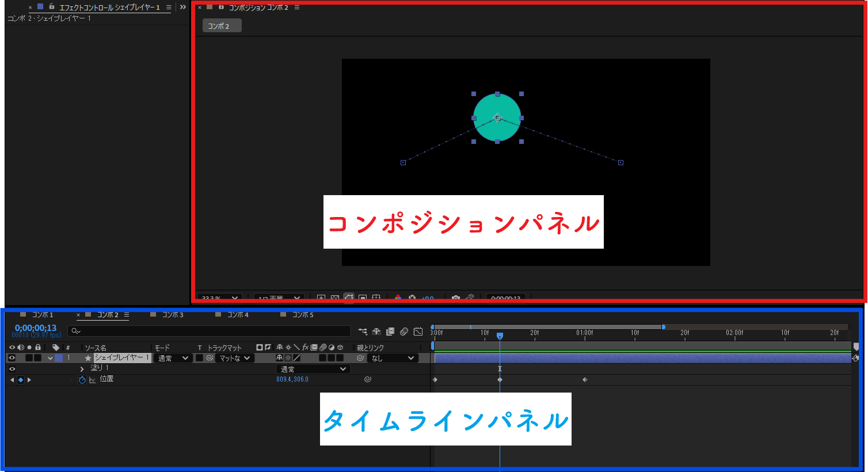Click the current time indicator playhead
The height and width of the screenshot is (472, 868).
[x=500, y=336]
